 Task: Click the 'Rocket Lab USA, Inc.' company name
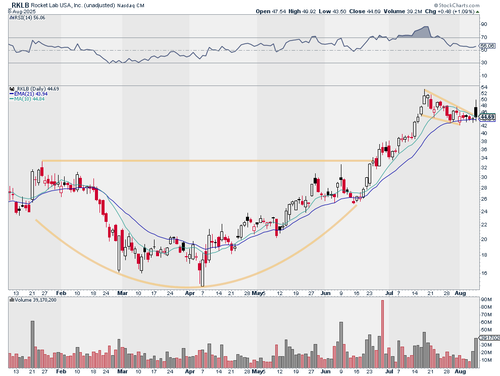[57, 5]
